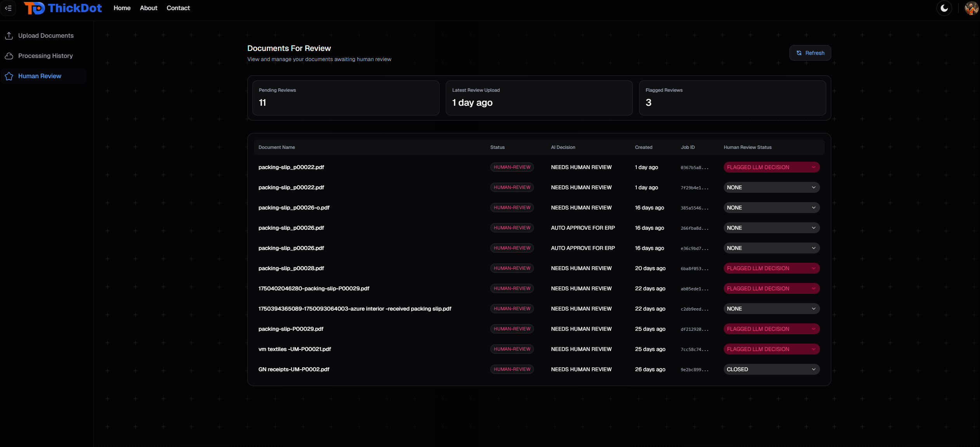Click the Flagged Reviews summary card
980x447 pixels.
(732, 98)
